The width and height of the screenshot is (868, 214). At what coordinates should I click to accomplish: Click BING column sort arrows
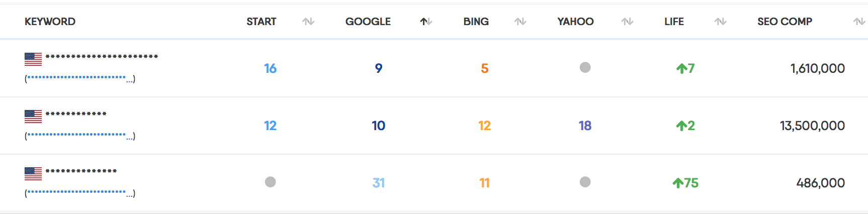[x=520, y=22]
